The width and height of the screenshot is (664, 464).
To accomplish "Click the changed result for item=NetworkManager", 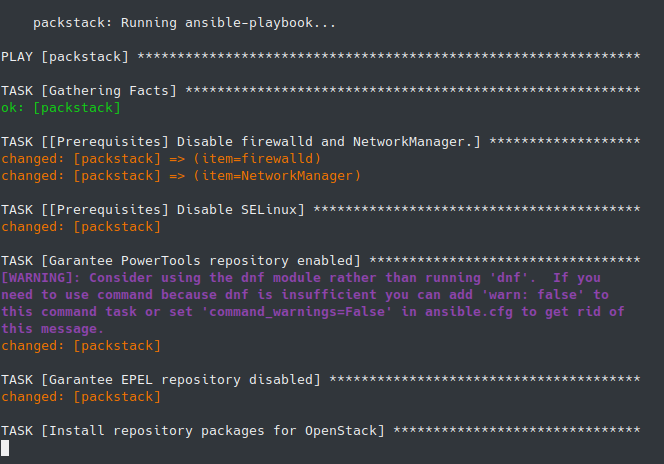I will 180,175.
